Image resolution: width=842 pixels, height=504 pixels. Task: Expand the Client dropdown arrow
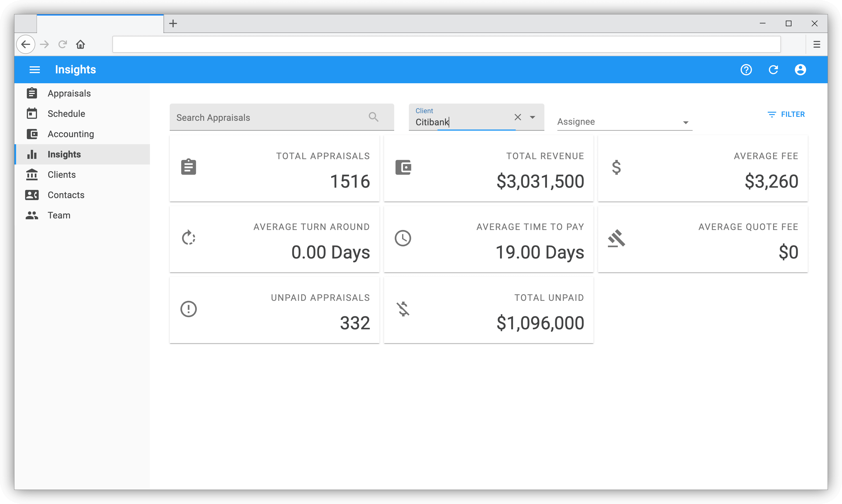coord(533,117)
